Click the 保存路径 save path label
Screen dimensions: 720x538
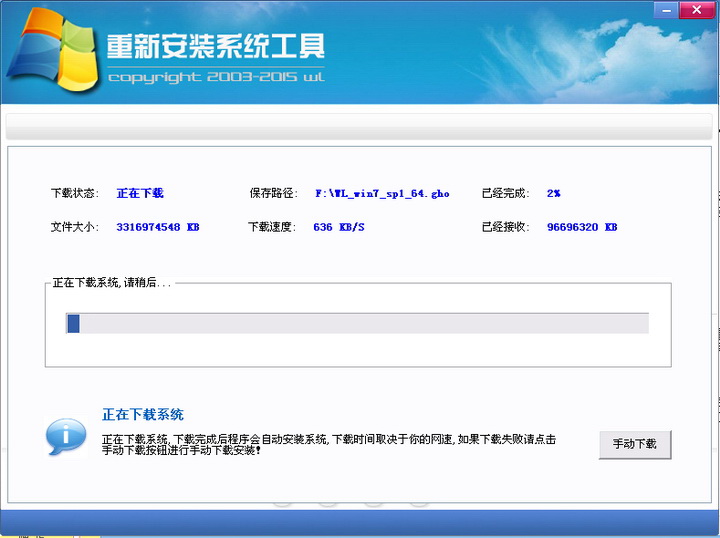(273, 193)
